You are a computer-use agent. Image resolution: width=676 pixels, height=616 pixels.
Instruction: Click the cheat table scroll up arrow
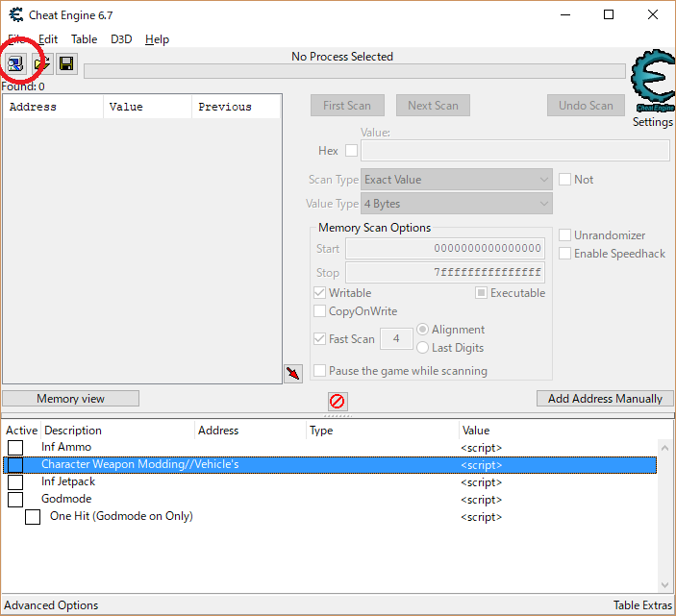click(664, 449)
